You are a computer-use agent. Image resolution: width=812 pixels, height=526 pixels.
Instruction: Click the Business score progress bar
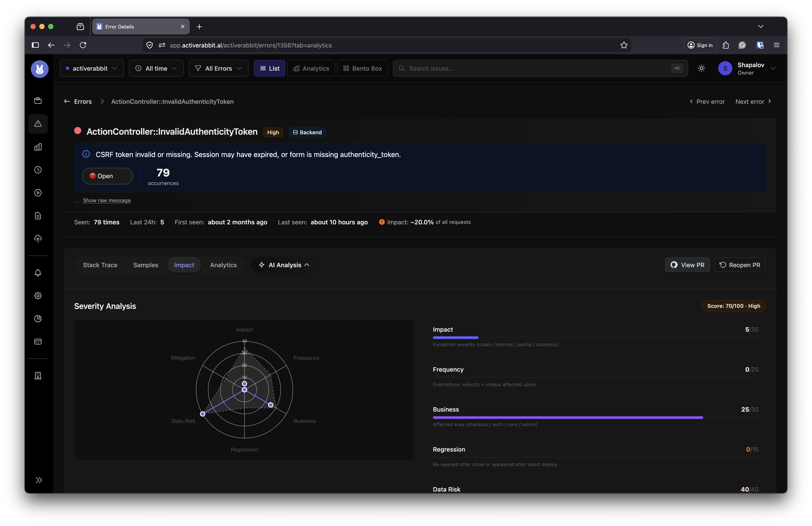595,417
